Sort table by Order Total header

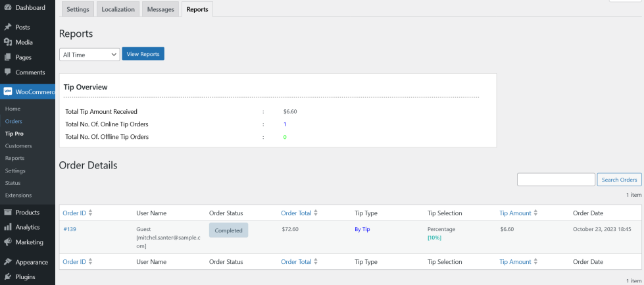click(316, 213)
